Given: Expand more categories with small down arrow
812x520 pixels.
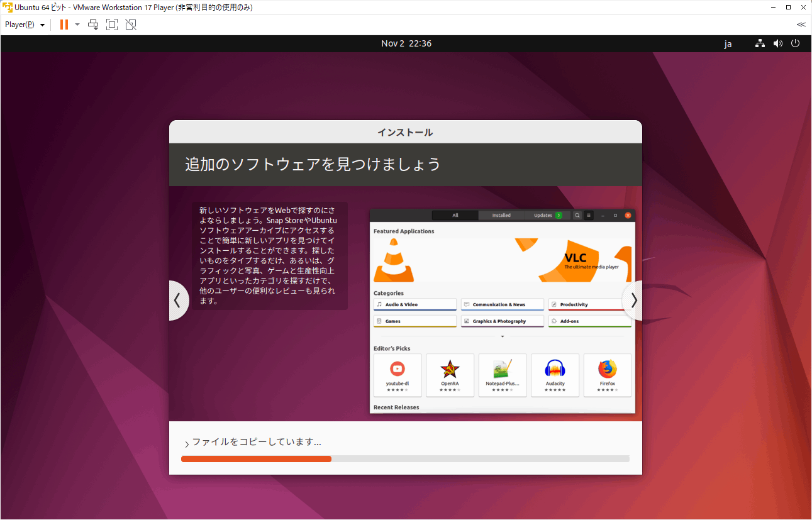Looking at the screenshot, I should point(503,336).
